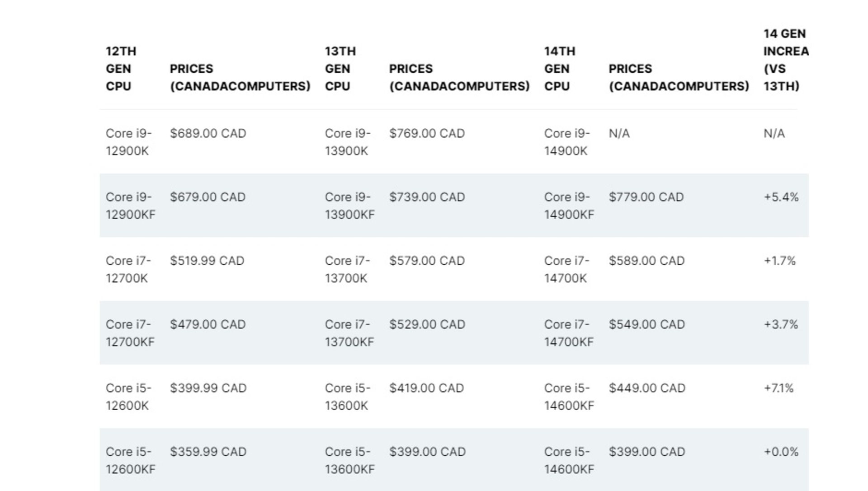Select the Core i7-13700KF cell

[349, 333]
